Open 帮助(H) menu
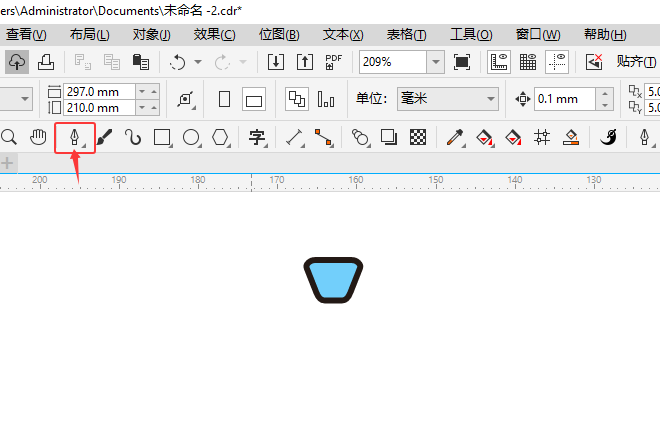This screenshot has height=430, width=660. (x=605, y=35)
